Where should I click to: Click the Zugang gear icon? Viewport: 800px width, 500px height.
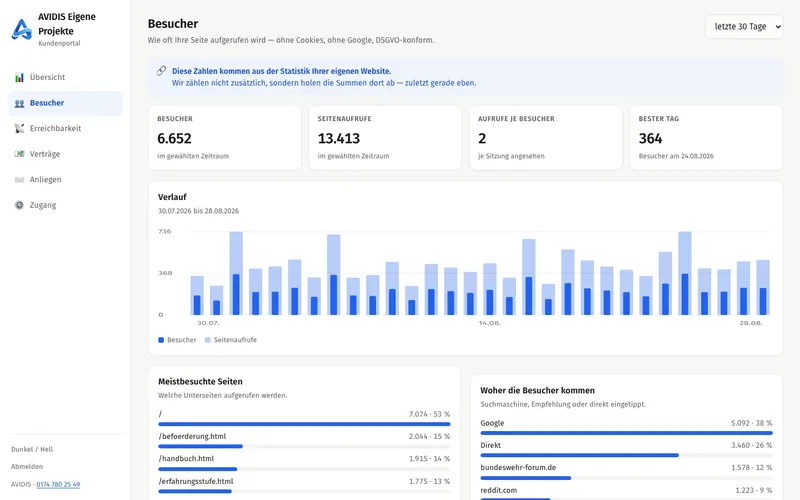[19, 205]
